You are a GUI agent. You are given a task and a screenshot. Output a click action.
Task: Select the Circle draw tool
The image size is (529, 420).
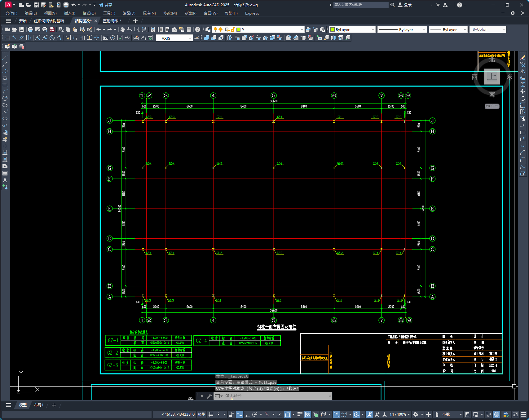(5, 98)
